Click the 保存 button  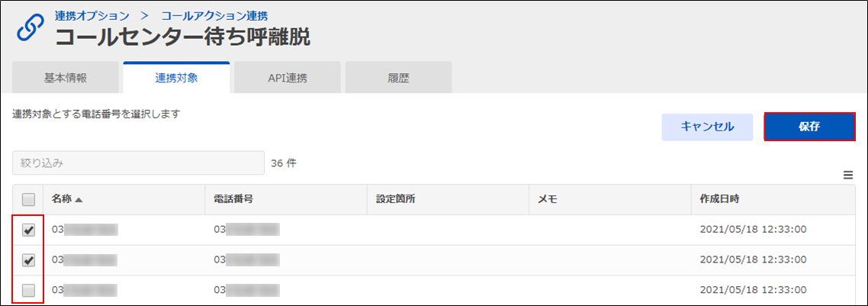pos(809,127)
